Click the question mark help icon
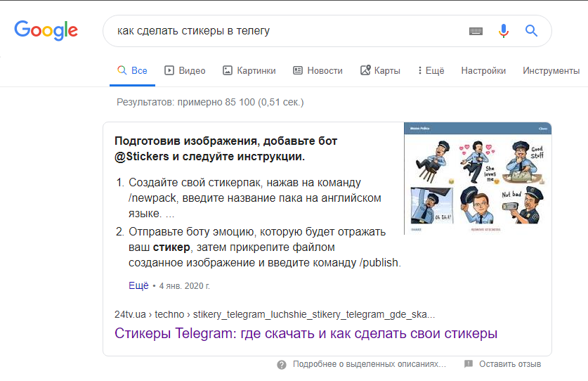This screenshot has width=588, height=381. coord(282,365)
